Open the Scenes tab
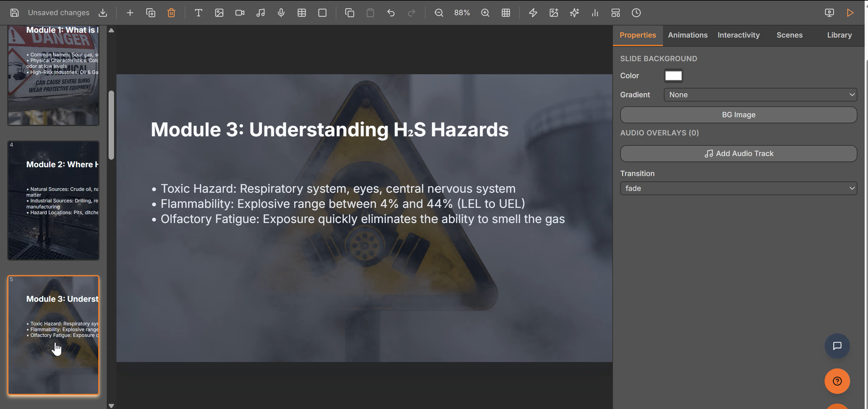This screenshot has height=409, width=868. [789, 35]
